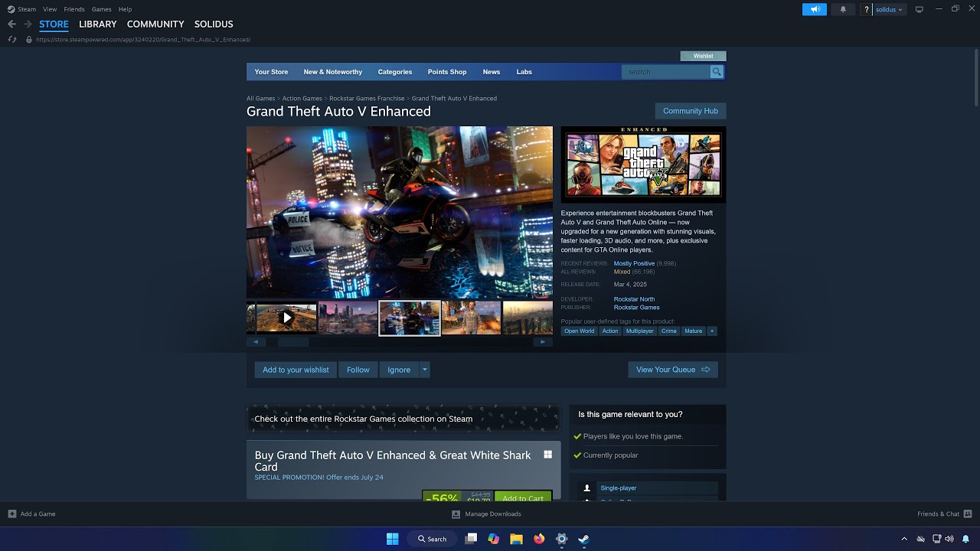Screen dimensions: 980x551
Task: Open the Friends menu
Action: [x=74, y=9]
